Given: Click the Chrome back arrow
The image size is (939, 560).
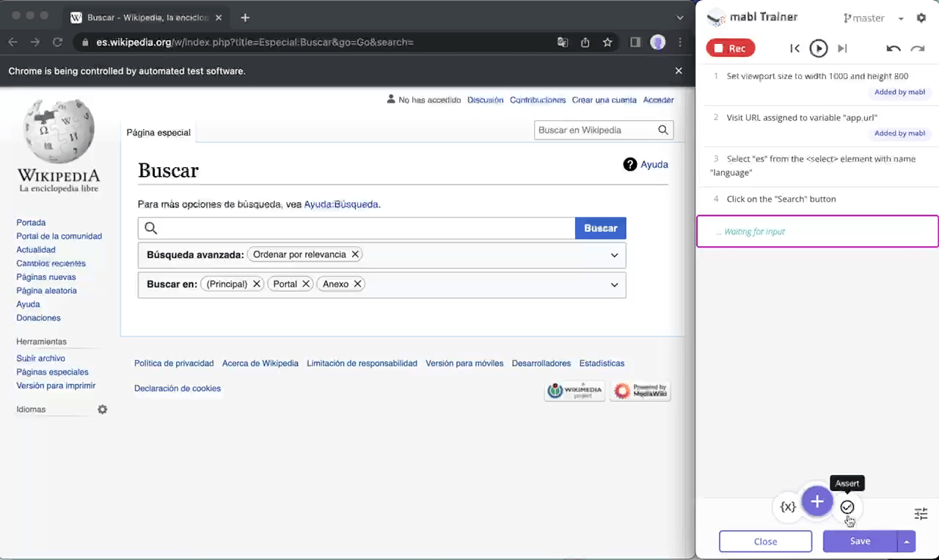Looking at the screenshot, I should (12, 43).
